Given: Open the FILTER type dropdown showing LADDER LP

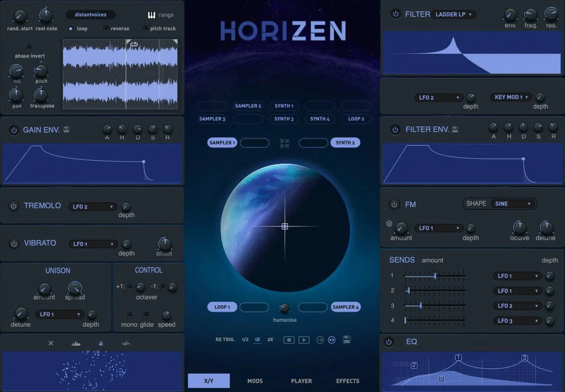Looking at the screenshot, I should coord(453,14).
